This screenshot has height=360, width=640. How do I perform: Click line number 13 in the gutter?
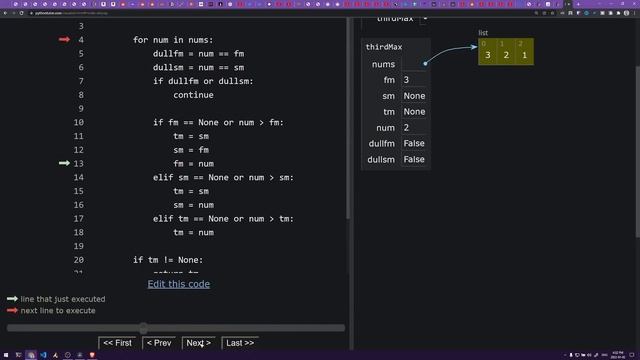point(78,164)
